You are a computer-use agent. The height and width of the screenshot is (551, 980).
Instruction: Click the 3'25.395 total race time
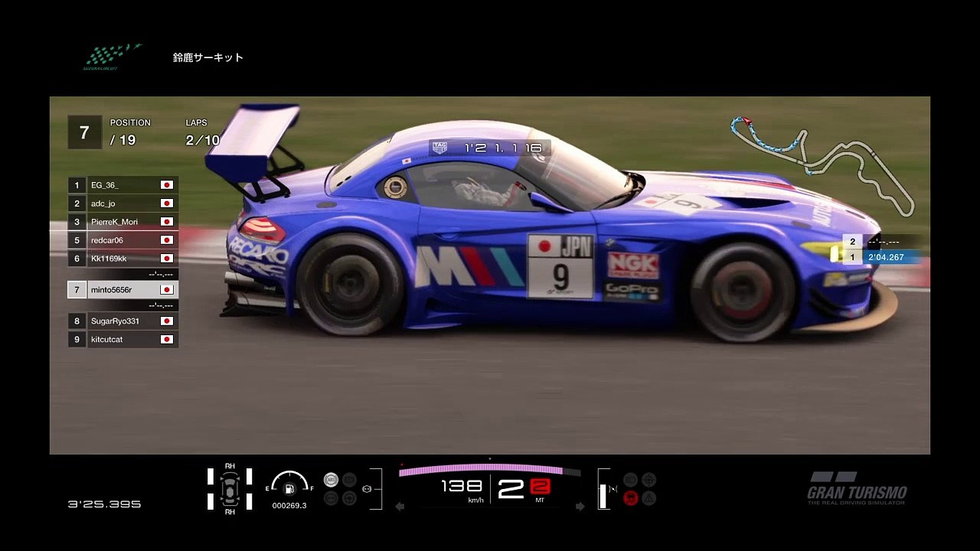[x=104, y=504]
